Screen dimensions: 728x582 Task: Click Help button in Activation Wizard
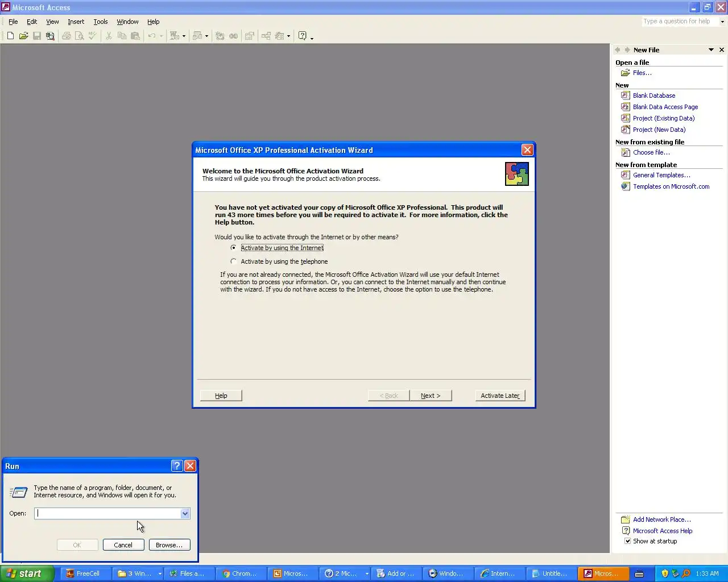pos(221,396)
